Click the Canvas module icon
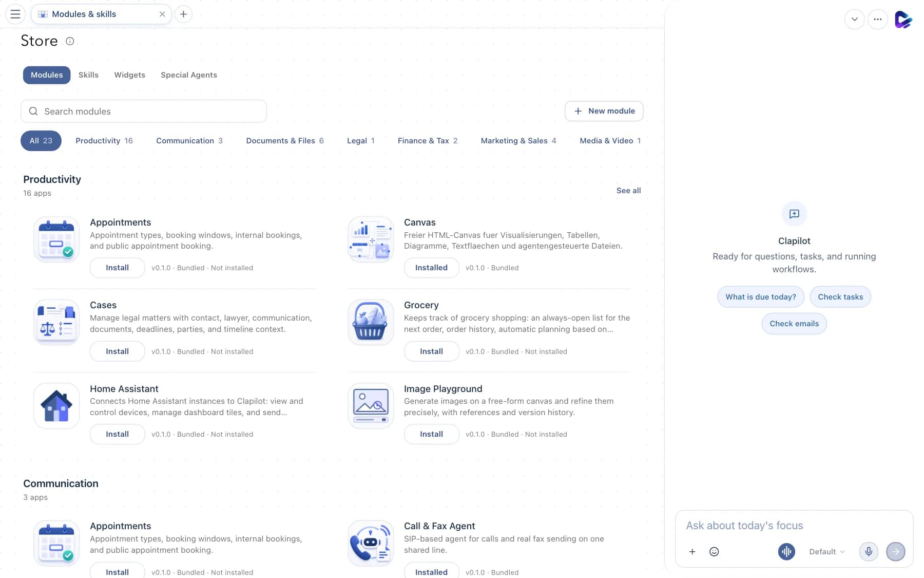The height and width of the screenshot is (578, 924). point(371,239)
